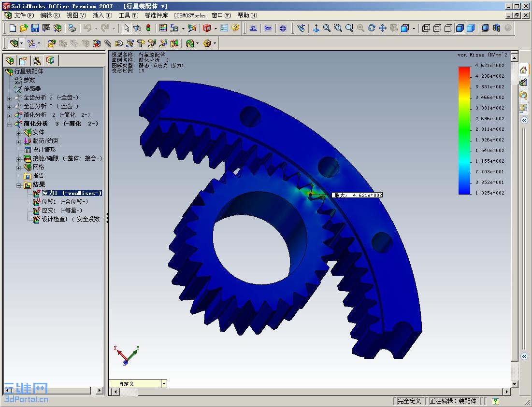
Task: Toggle Shaded With Edges display mode
Action: tap(460, 28)
